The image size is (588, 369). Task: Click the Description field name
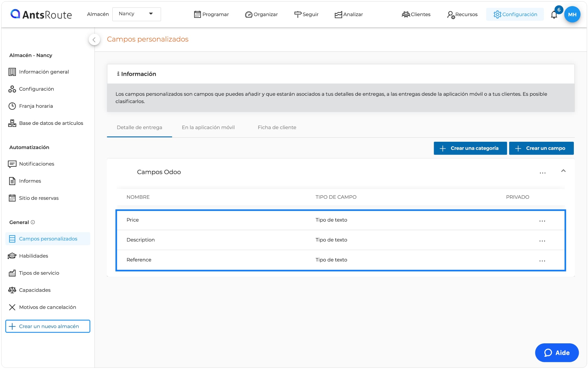click(141, 240)
